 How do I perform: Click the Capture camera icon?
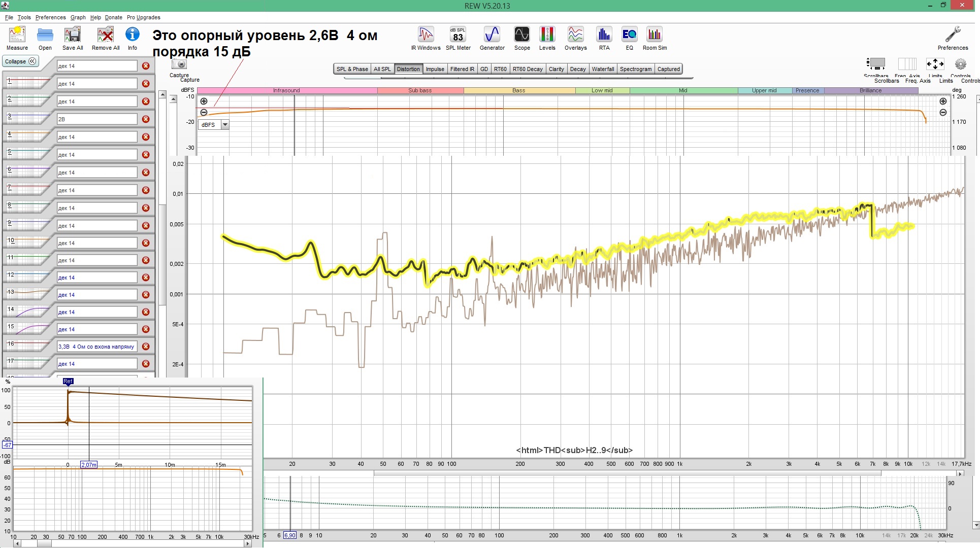pos(179,64)
